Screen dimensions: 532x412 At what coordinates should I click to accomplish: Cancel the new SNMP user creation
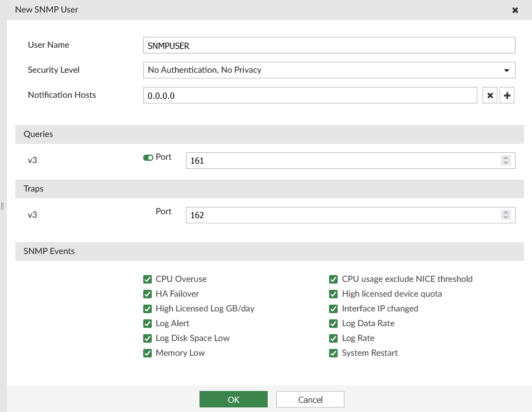click(x=310, y=399)
